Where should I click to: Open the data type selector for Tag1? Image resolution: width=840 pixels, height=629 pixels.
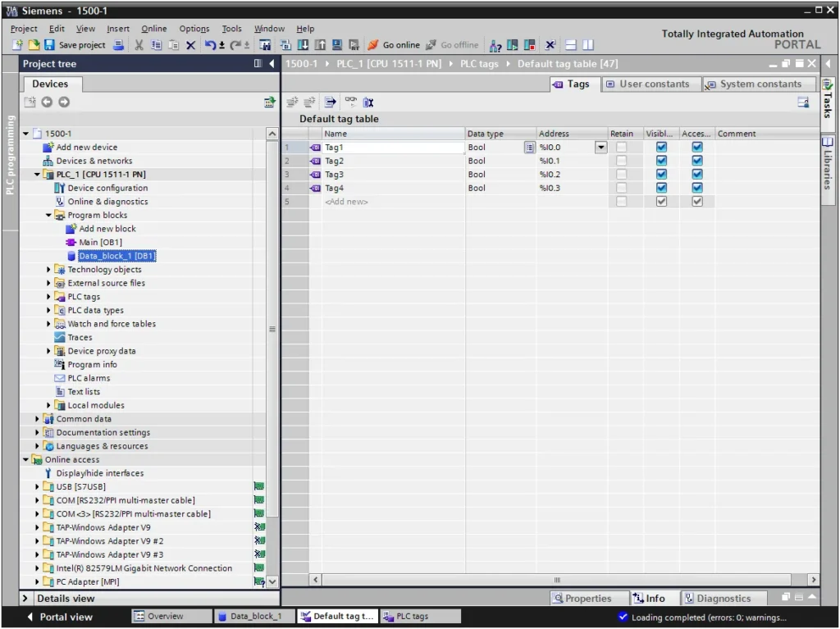[x=529, y=148]
